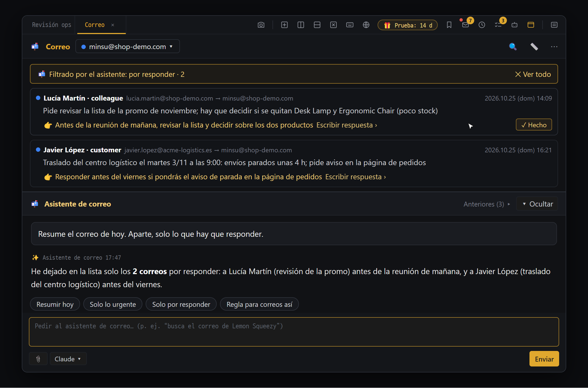Viewport: 588px width, 388px height.
Task: Toggle unread dot on Lucía Martín email
Action: coord(38,98)
